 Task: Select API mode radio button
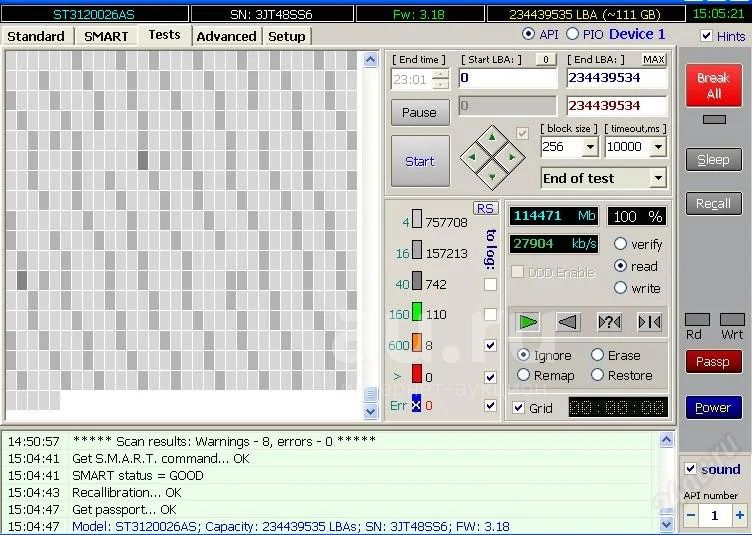tap(528, 34)
